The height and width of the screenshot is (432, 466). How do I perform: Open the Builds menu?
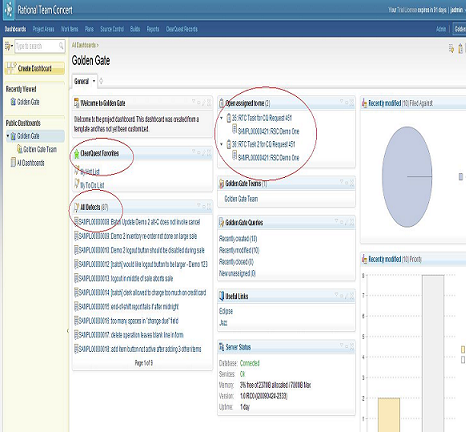135,29
